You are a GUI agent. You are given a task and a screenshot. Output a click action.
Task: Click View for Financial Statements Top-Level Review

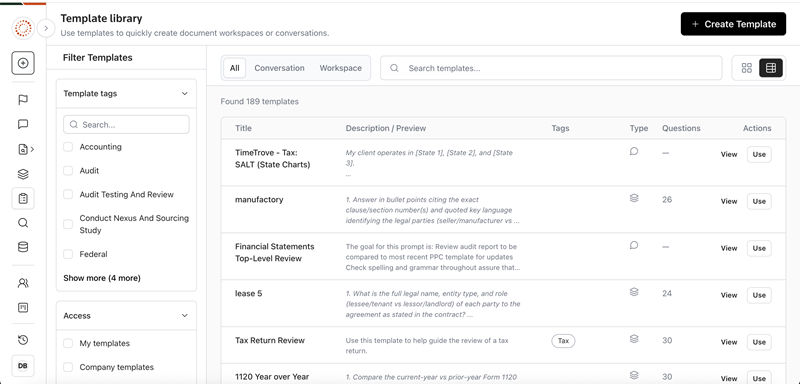click(x=729, y=248)
